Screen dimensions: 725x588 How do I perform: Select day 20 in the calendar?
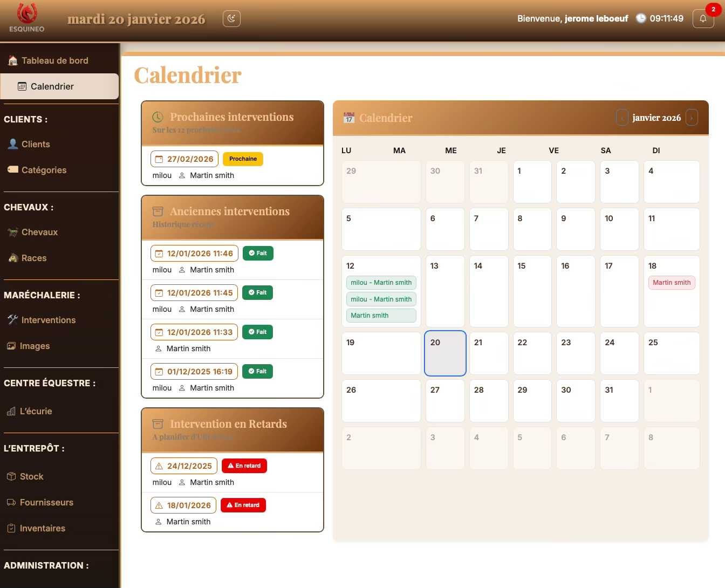(445, 353)
